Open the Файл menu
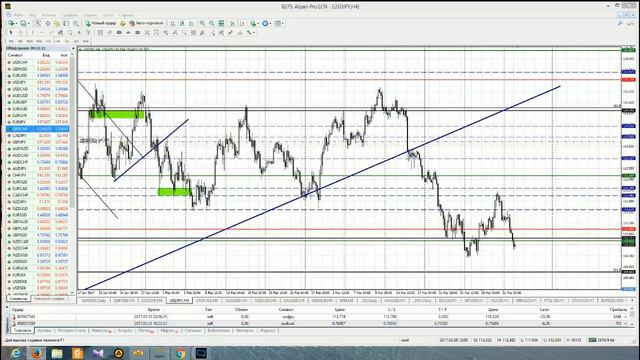 point(18,15)
